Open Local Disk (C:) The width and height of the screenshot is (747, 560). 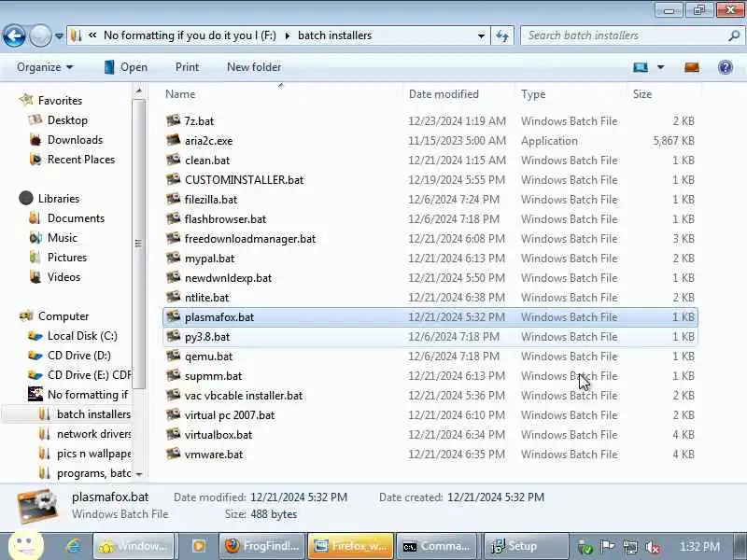82,336
